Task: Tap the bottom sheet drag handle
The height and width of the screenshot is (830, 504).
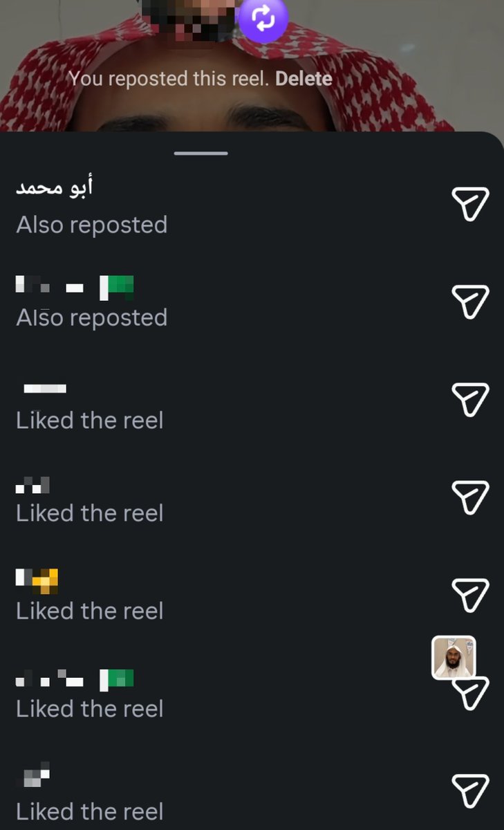Action: [x=201, y=153]
